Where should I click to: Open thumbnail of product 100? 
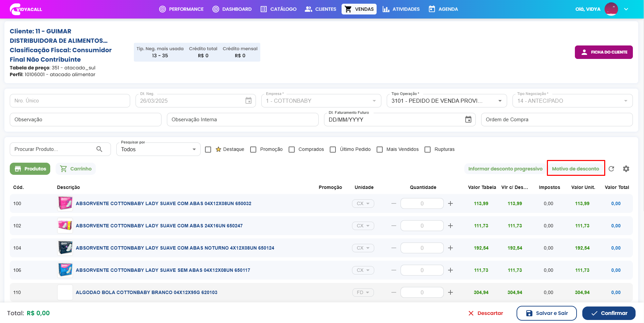point(65,203)
